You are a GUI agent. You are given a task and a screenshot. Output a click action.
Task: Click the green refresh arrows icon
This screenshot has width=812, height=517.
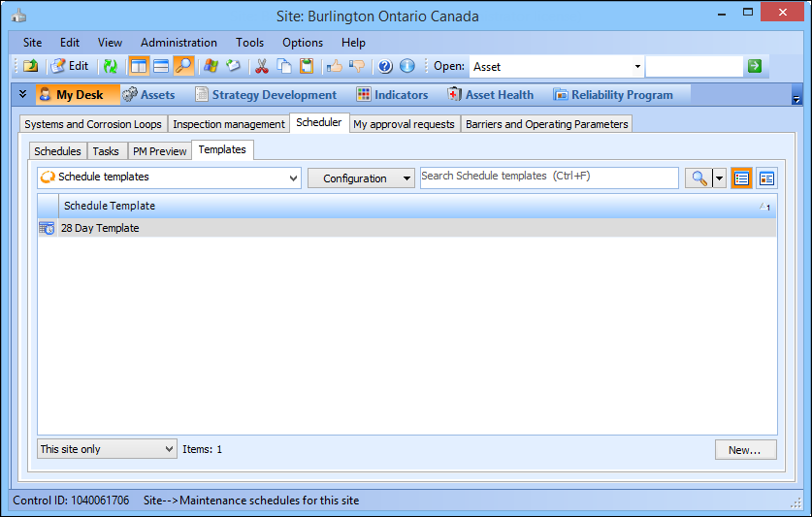pyautogui.click(x=111, y=67)
